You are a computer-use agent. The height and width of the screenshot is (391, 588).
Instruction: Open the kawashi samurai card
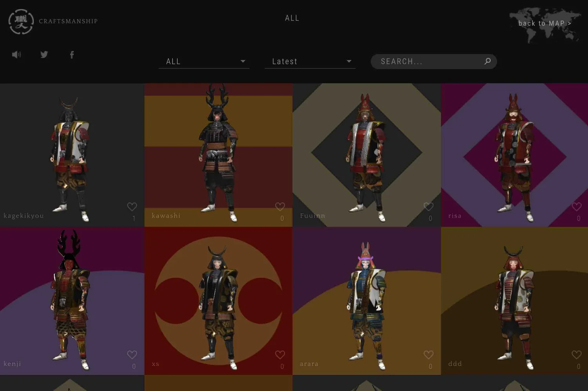coord(218,155)
